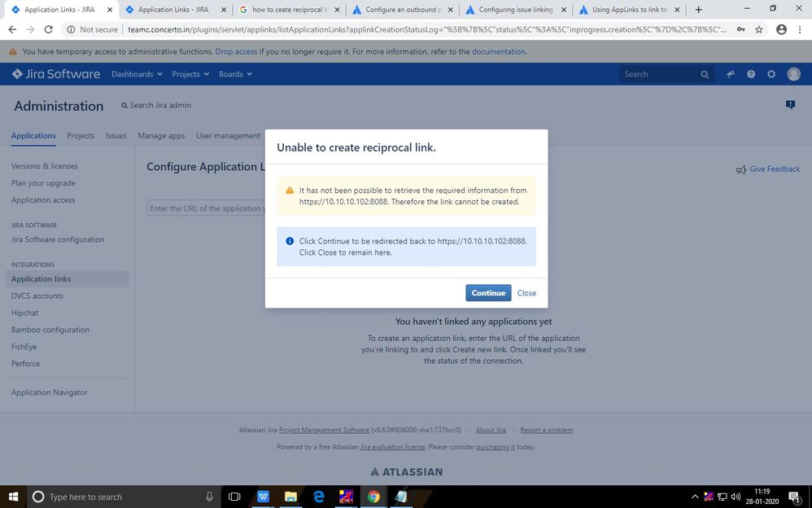Screen dimensions: 812x508
Task: Click the purchasing it footer link
Action: click(x=495, y=447)
